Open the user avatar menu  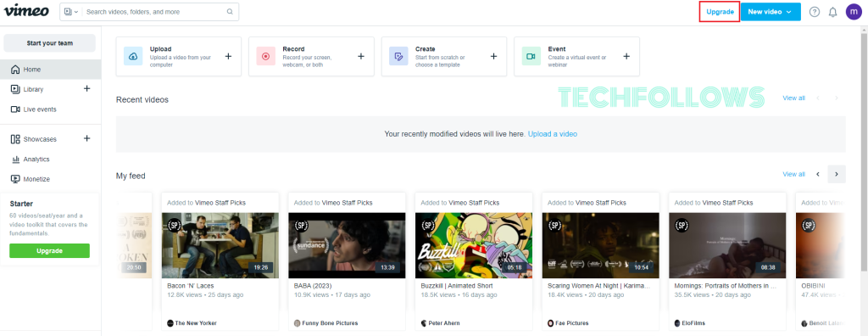click(x=854, y=12)
